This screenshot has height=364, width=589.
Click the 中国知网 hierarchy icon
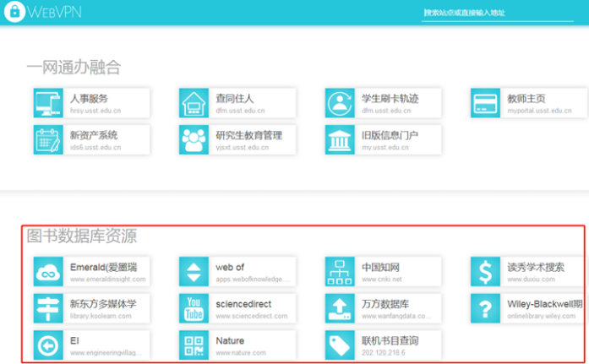point(340,272)
